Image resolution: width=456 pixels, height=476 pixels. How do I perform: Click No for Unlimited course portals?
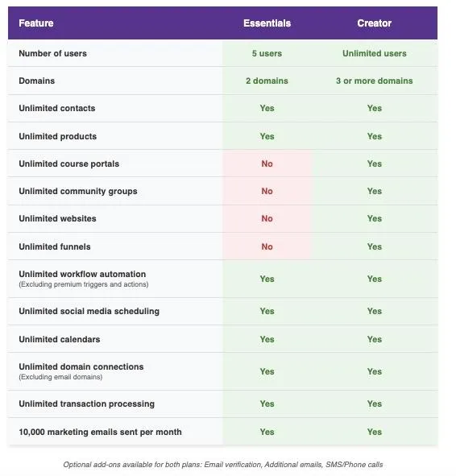coord(267,163)
